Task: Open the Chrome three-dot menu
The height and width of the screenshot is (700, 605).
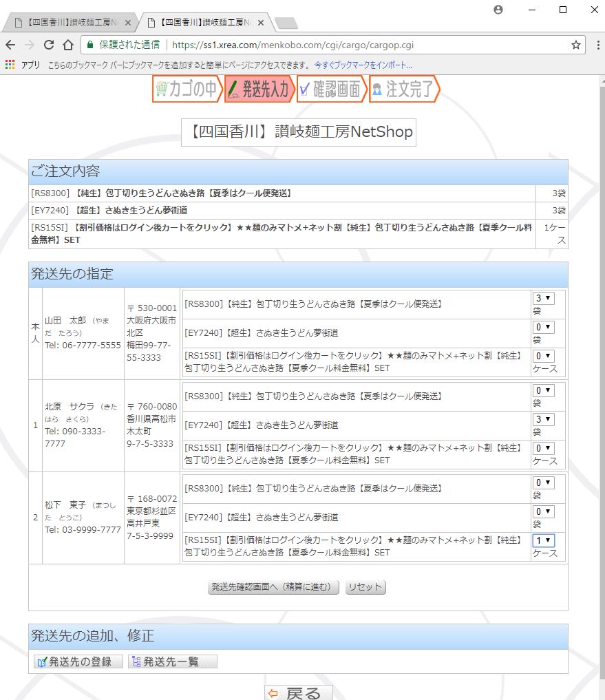Action: (x=598, y=45)
